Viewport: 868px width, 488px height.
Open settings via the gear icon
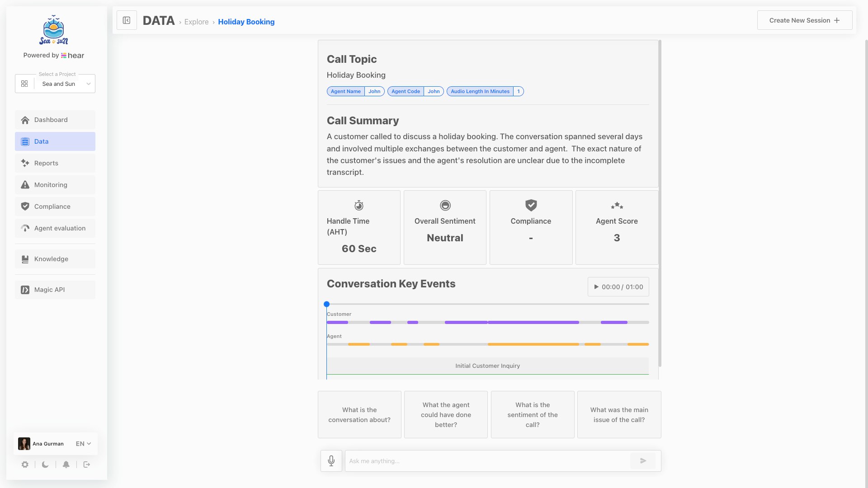(25, 465)
